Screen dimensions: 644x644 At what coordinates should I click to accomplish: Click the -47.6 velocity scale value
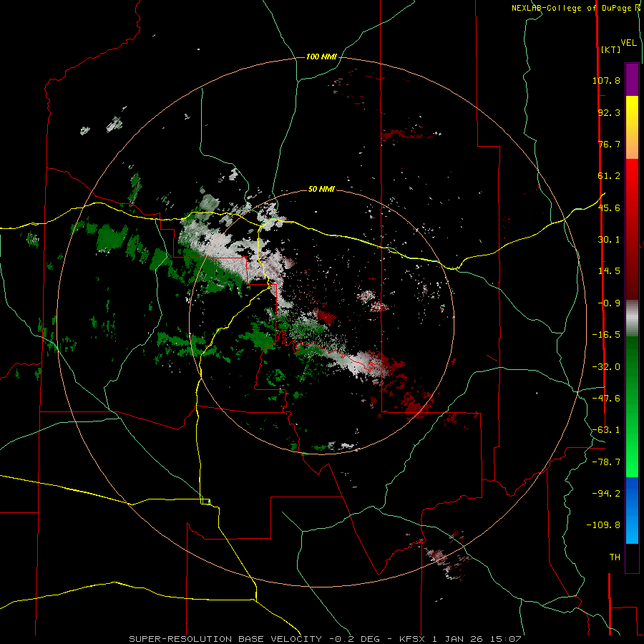click(x=606, y=399)
